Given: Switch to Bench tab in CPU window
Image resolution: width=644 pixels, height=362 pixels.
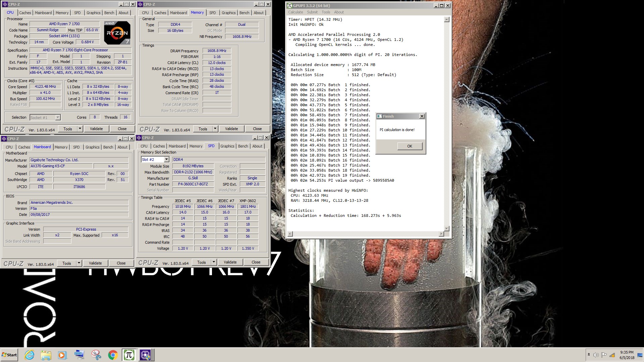Looking at the screenshot, I should pyautogui.click(x=109, y=13).
